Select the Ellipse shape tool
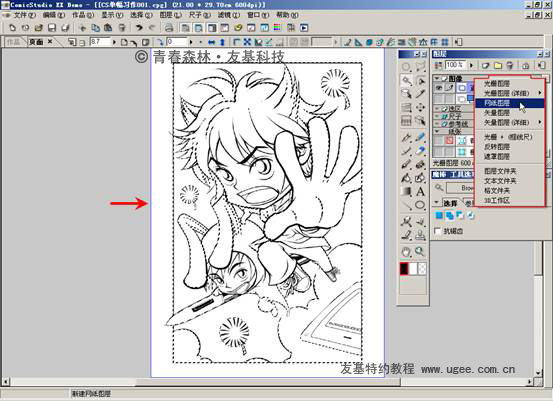 pos(420,205)
